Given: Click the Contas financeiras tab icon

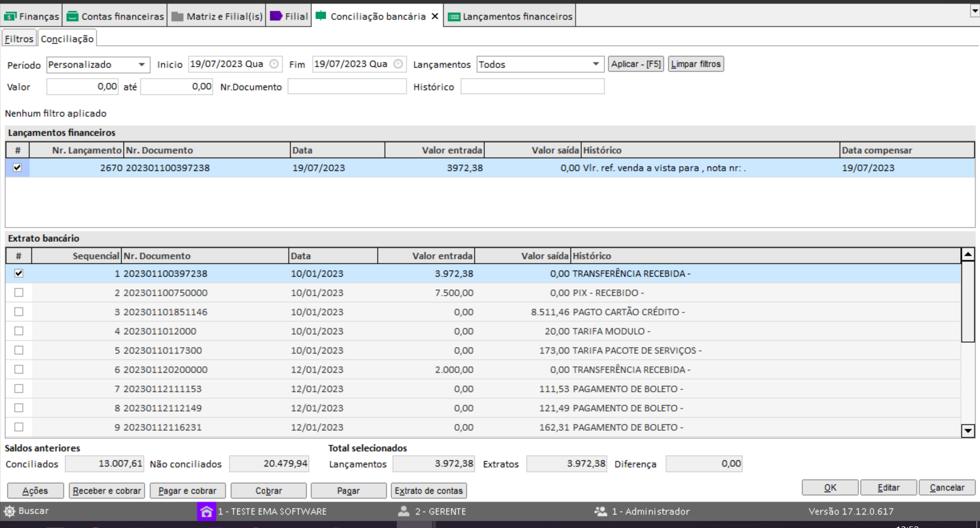Looking at the screenshot, I should pos(72,17).
